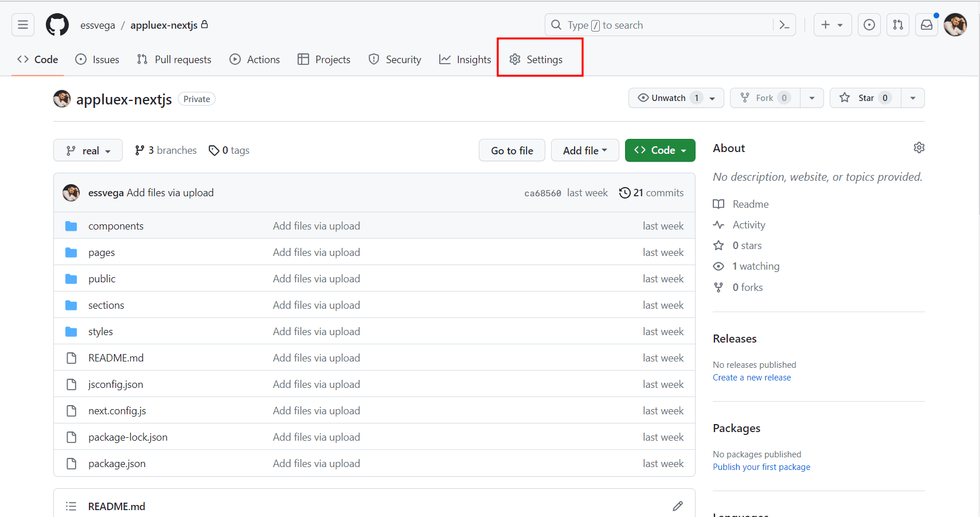Click the forks icon in About
The width and height of the screenshot is (980, 517).
tap(719, 287)
